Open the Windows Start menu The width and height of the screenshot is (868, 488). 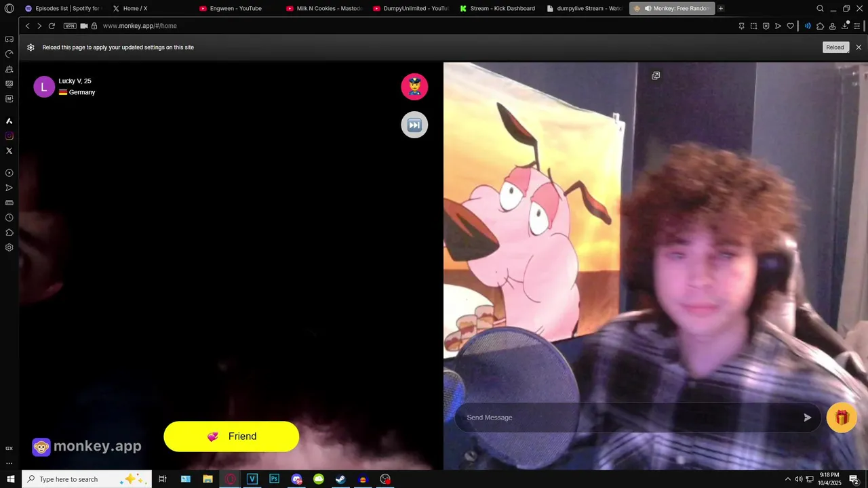(11, 479)
